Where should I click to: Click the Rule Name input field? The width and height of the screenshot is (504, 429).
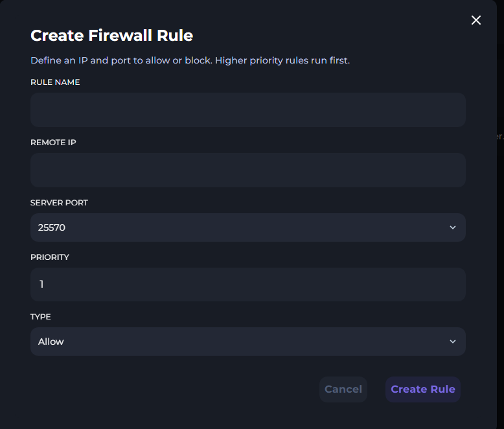[247, 110]
